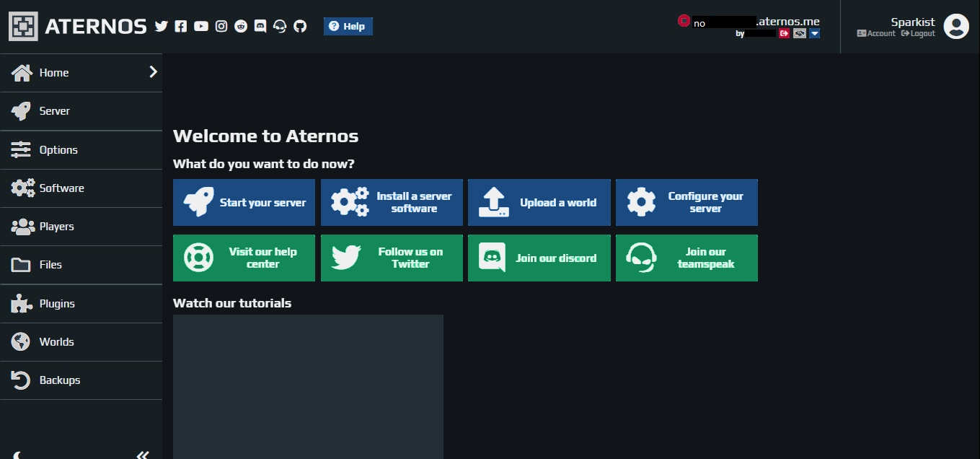Click the Configure your server tile
The image size is (980, 459).
(687, 202)
